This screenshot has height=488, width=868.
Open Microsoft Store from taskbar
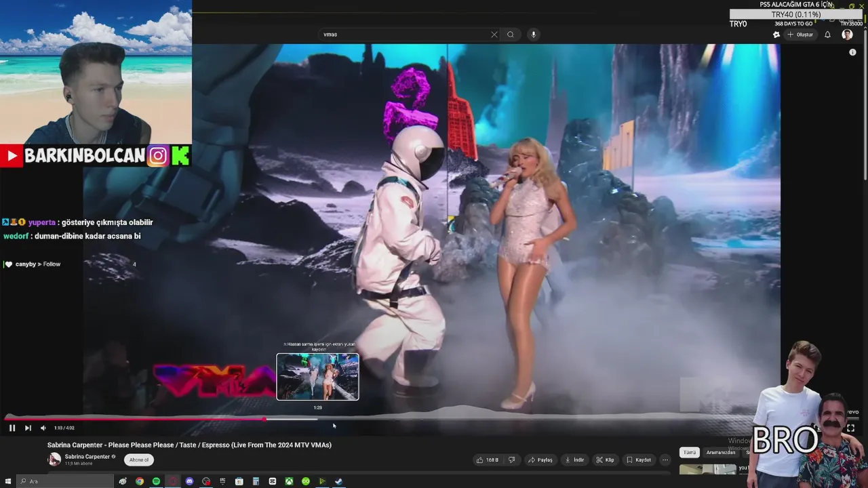click(x=239, y=481)
